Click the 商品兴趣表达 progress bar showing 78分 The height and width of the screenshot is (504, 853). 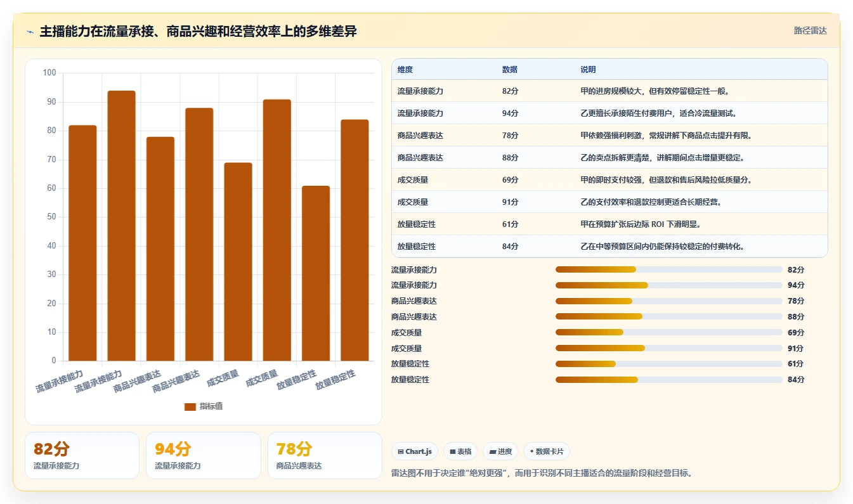pos(668,301)
